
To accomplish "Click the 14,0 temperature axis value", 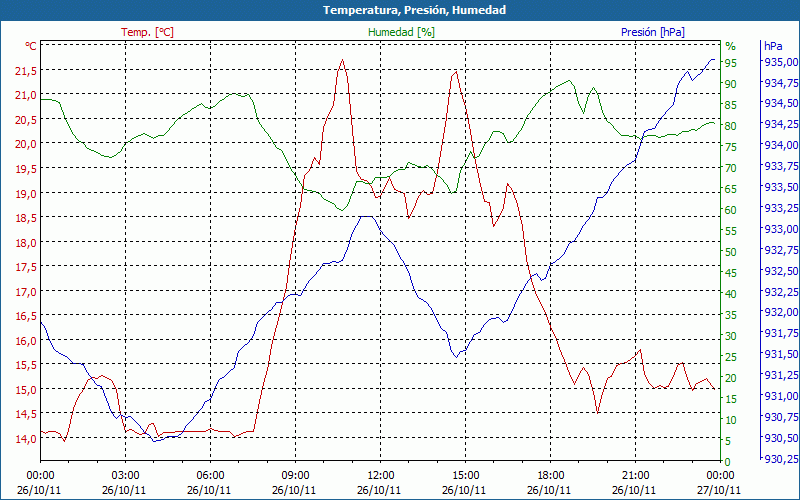I will click(26, 439).
